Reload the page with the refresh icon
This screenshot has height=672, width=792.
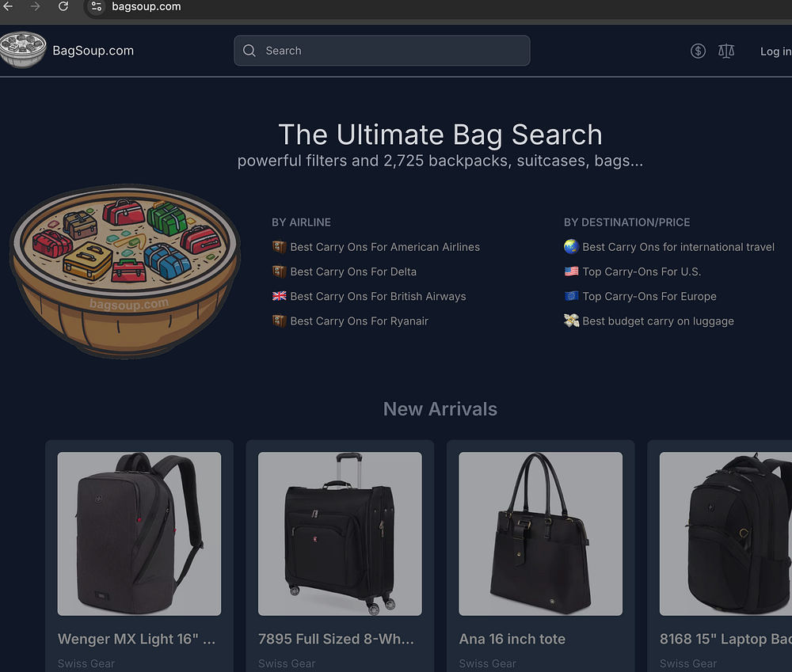point(63,6)
